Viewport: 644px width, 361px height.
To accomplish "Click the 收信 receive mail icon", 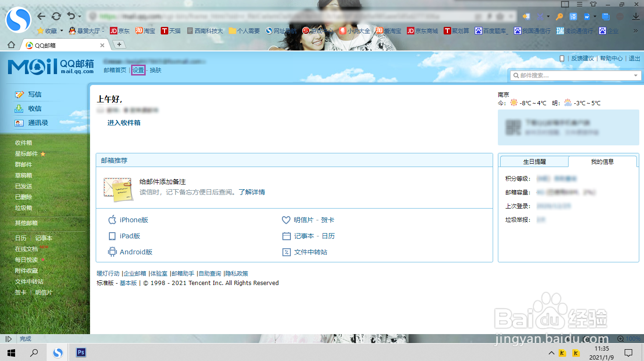I will point(19,109).
